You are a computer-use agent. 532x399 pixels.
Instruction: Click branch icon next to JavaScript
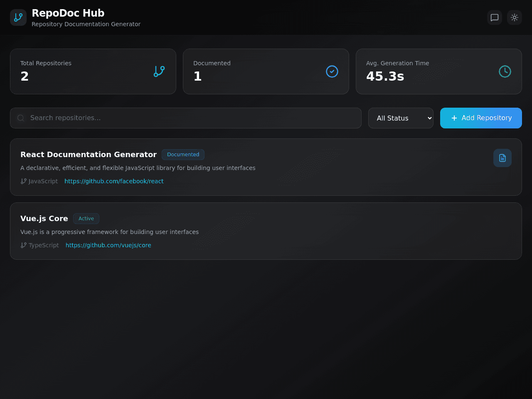point(24,181)
